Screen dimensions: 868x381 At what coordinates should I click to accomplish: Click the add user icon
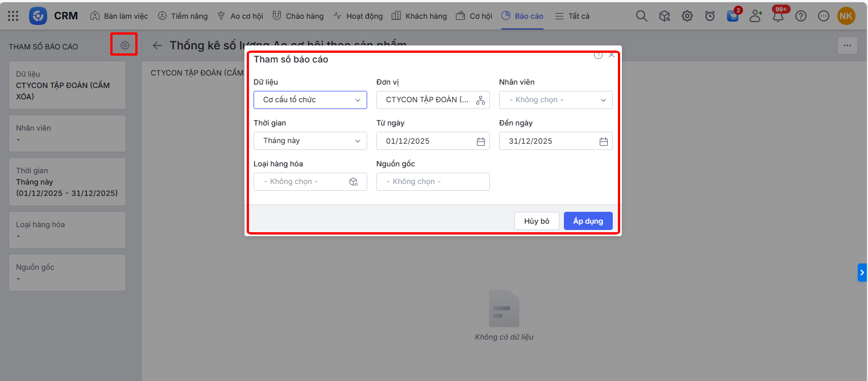[755, 16]
